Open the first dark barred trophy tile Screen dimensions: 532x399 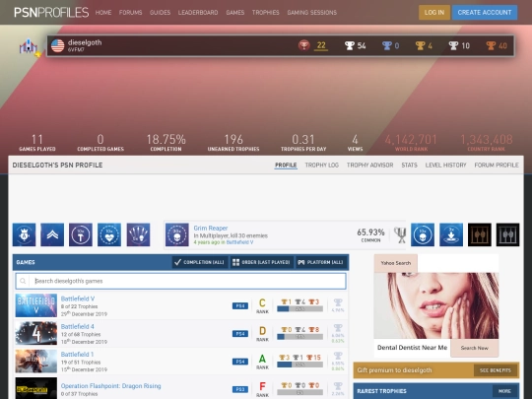[x=480, y=234]
